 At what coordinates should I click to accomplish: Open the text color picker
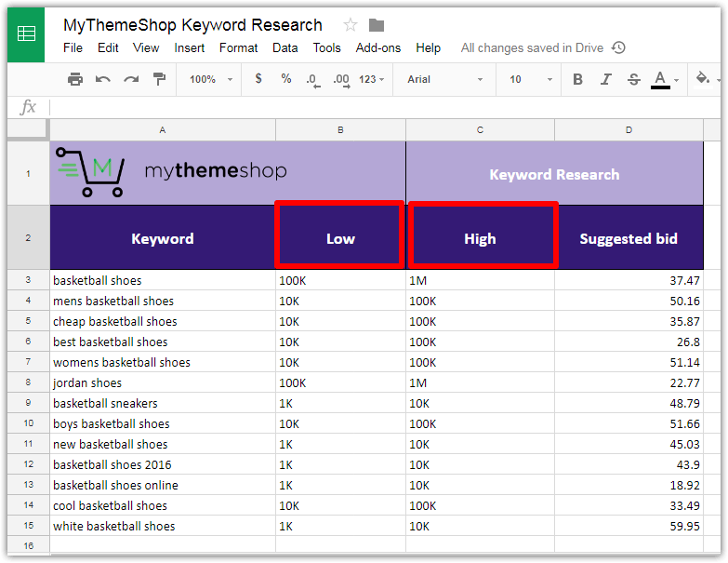click(x=664, y=80)
